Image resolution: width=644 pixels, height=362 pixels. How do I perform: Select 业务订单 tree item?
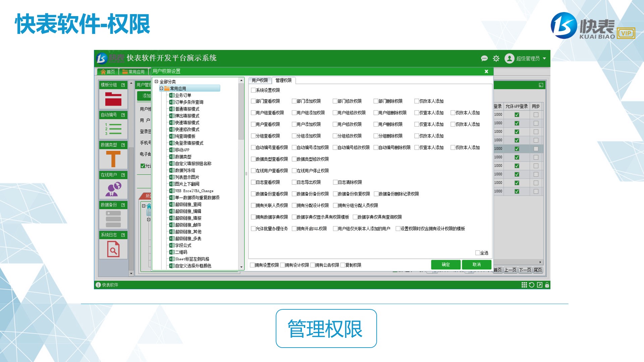click(183, 96)
